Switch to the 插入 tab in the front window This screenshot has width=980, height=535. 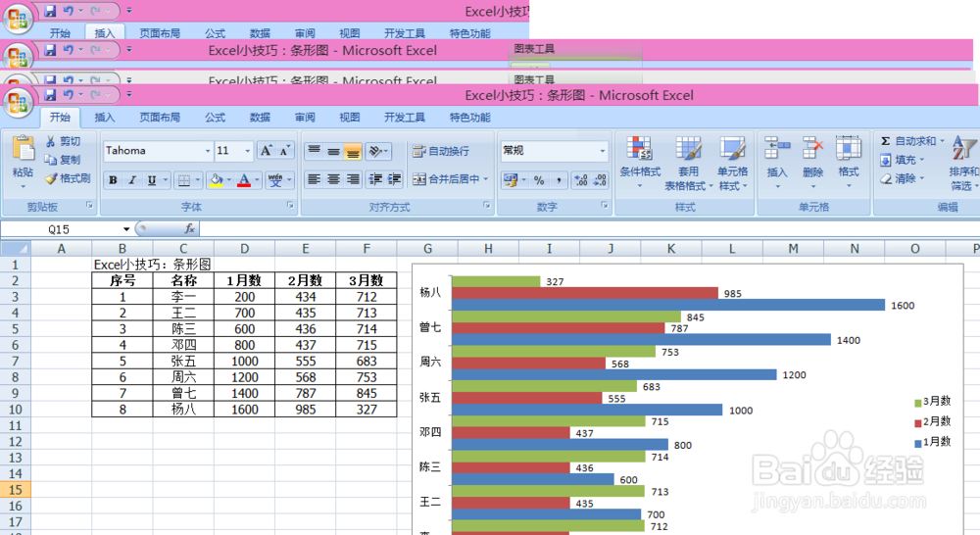[105, 118]
